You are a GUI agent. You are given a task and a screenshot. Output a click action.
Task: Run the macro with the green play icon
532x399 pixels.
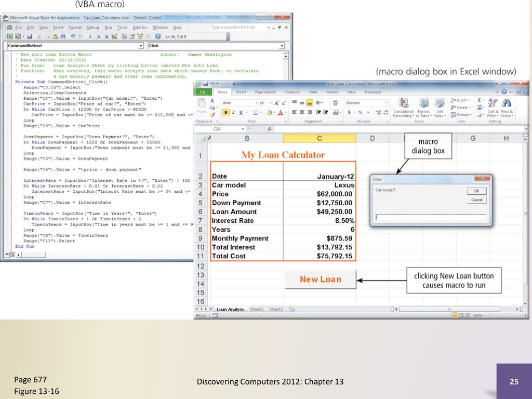click(x=90, y=36)
